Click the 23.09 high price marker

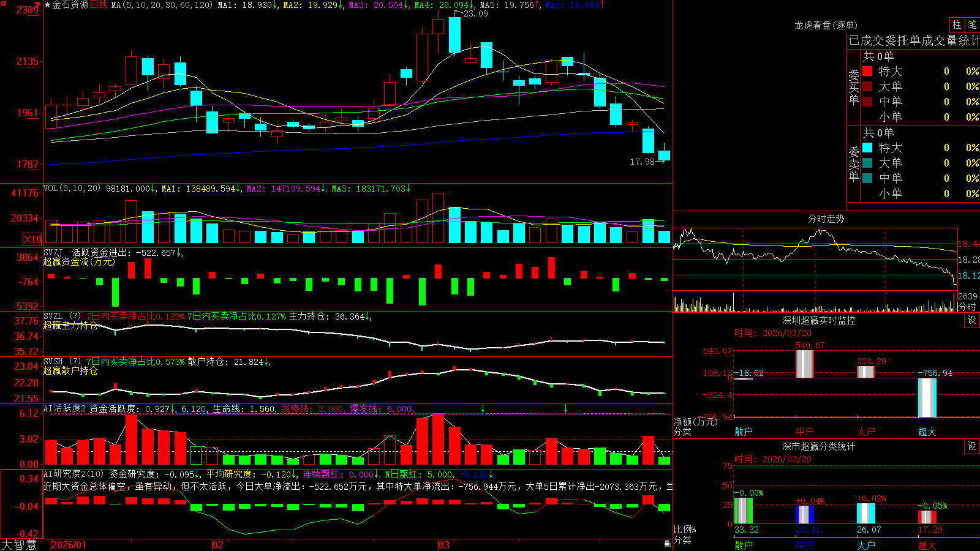(x=476, y=13)
